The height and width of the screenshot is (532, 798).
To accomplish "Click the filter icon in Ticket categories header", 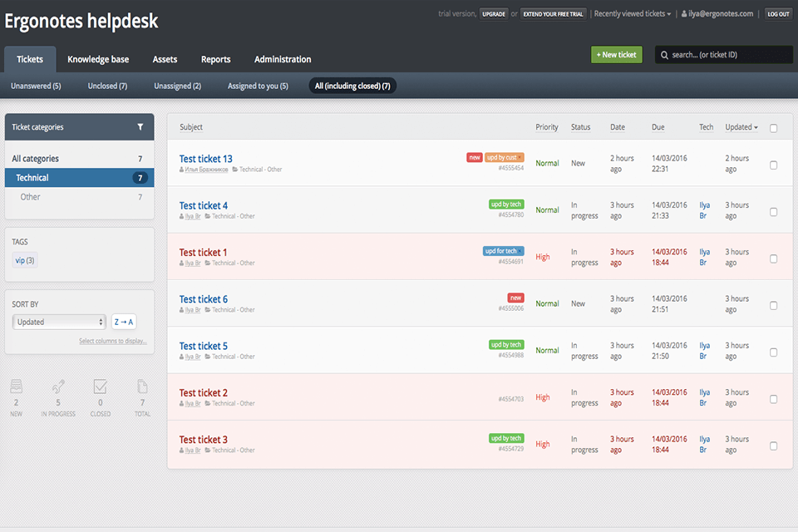I will [140, 126].
